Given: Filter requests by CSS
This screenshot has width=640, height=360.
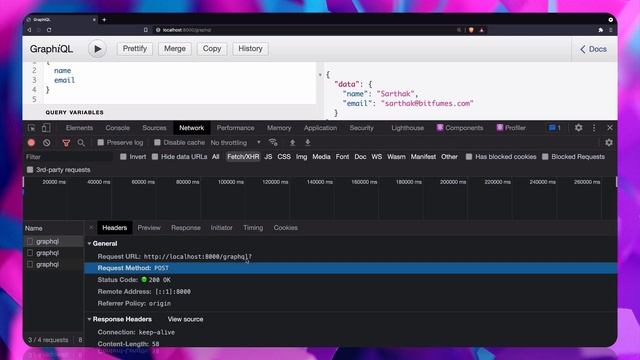Looking at the screenshot, I should (284, 157).
